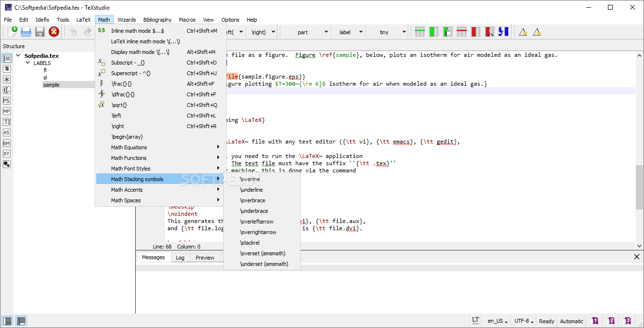Open the XY Xy-pic panel in the sidebar
The width and height of the screenshot is (644, 328).
coord(7,154)
